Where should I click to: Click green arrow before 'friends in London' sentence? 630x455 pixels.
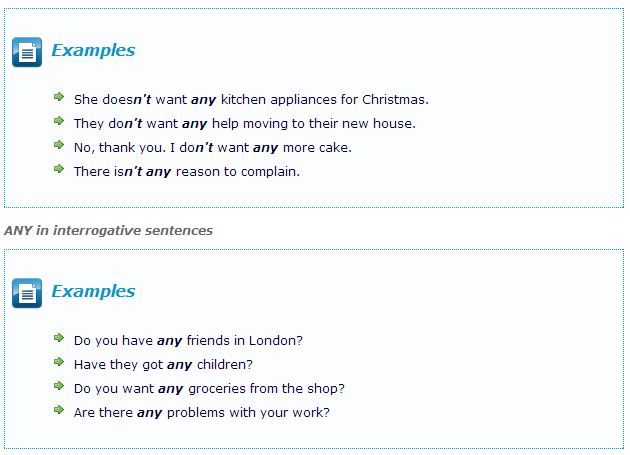click(59, 339)
